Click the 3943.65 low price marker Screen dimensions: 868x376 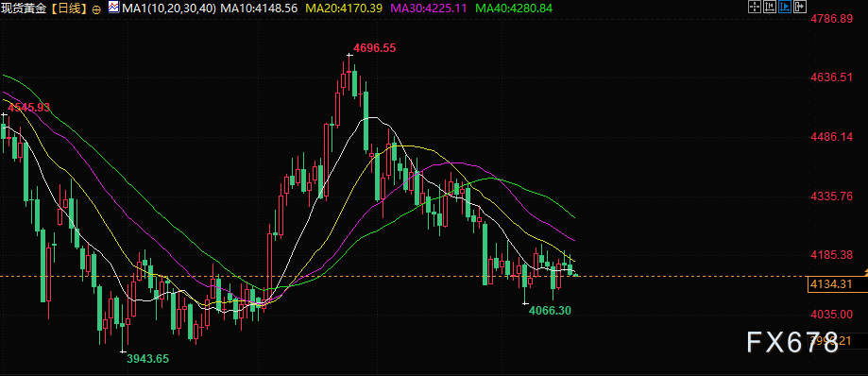point(147,359)
